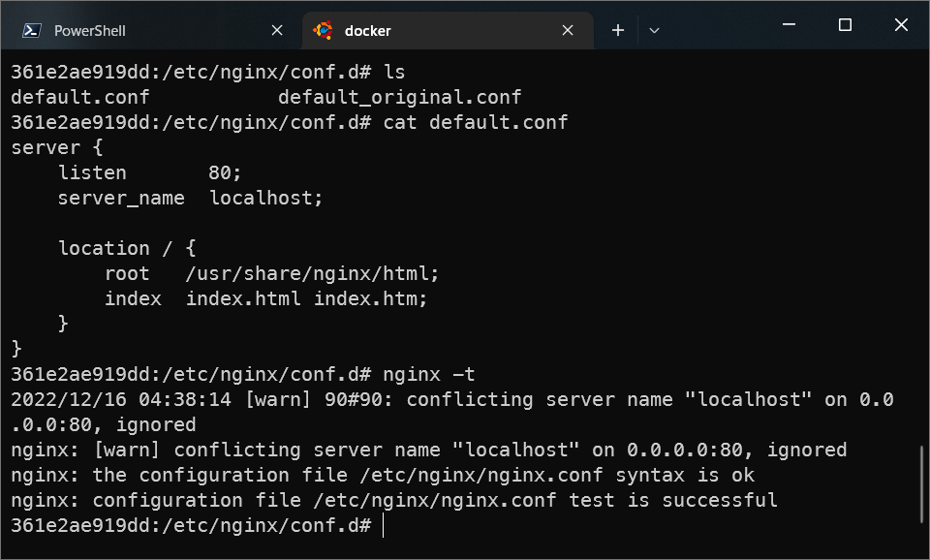
Task: Click the 'test is successful' output line
Action: tap(394, 500)
